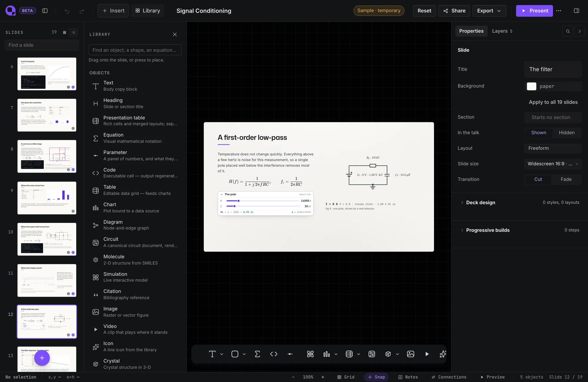
Task: Insert Equation from bottom toolbar sigma icon
Action: 257,354
